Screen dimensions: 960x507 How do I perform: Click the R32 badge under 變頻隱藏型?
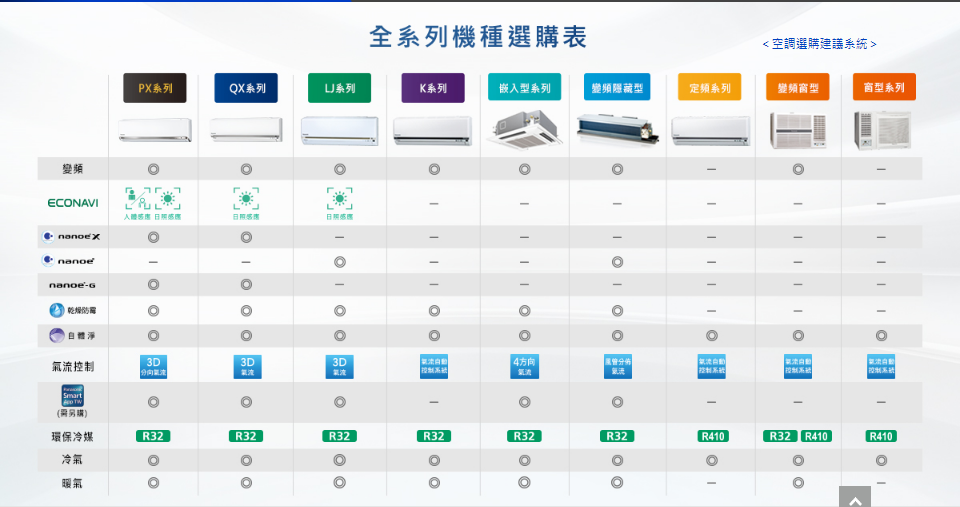pyautogui.click(x=617, y=436)
